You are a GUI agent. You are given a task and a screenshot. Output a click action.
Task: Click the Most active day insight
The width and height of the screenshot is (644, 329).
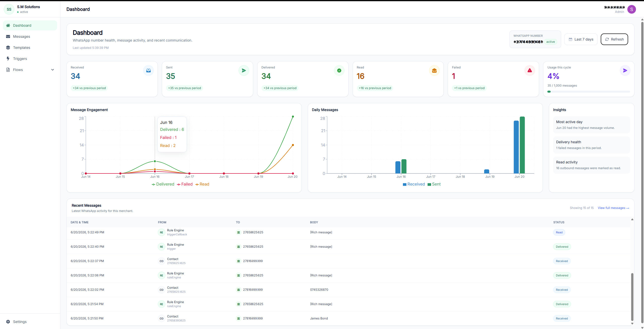591,125
